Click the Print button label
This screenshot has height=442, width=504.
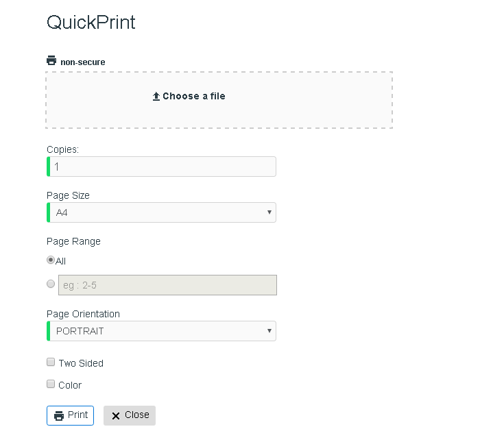(77, 415)
